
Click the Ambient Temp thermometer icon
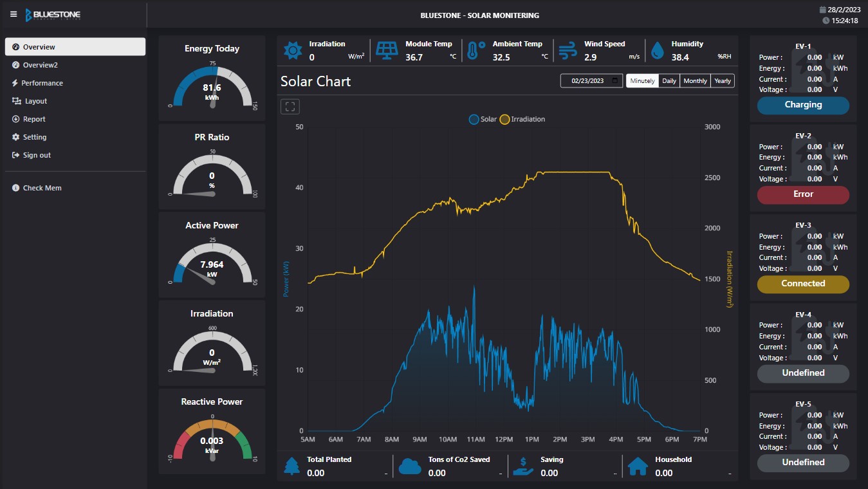(476, 50)
